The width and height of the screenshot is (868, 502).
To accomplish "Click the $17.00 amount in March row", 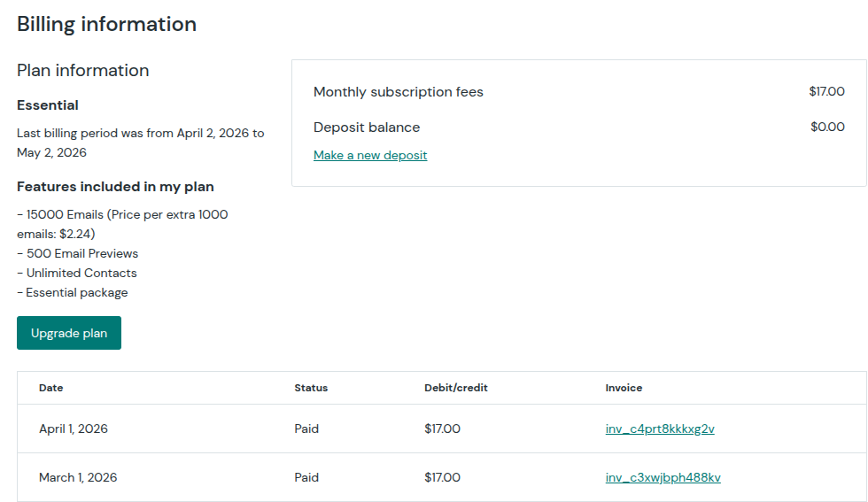I will click(x=442, y=477).
